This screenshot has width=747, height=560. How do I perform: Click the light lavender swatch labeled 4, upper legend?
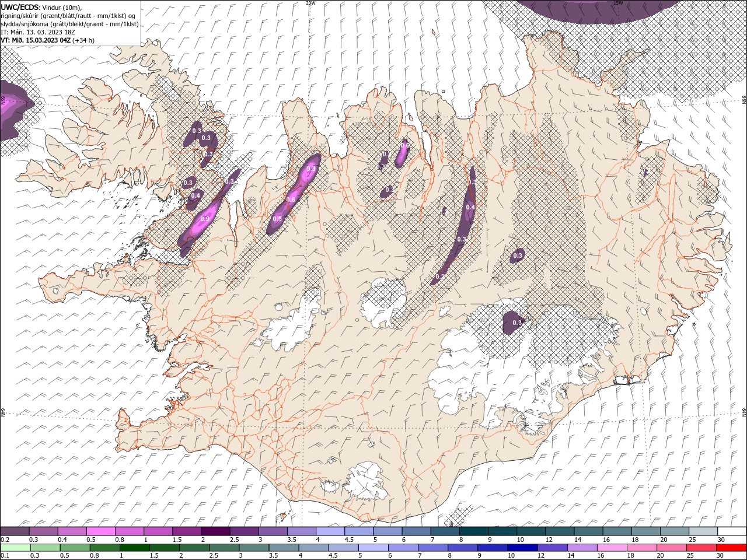[x=330, y=531]
